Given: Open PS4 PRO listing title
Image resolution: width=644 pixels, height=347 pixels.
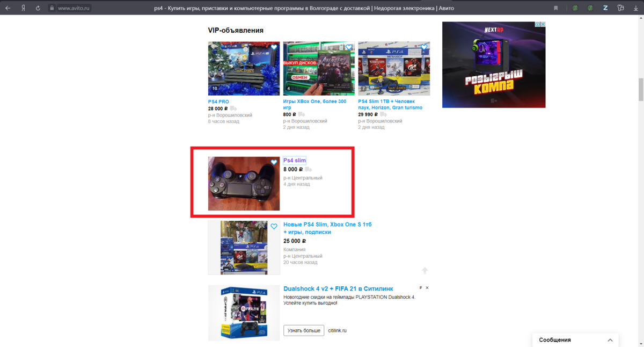Looking at the screenshot, I should [x=218, y=102].
